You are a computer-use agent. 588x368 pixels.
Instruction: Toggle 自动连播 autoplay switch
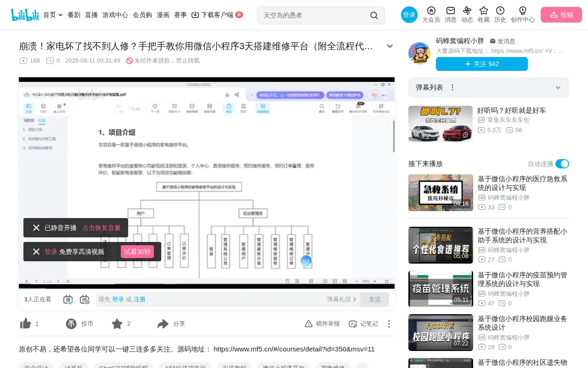pos(562,164)
